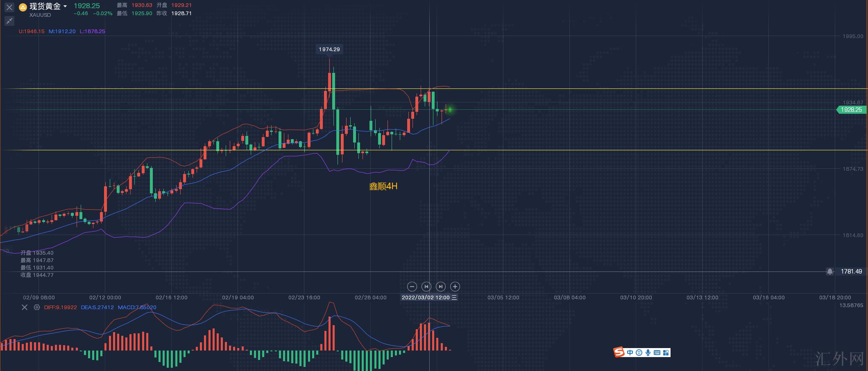Click the large 1928.25 quote in header
Image resolution: width=868 pixels, height=371 pixels.
(x=87, y=6)
